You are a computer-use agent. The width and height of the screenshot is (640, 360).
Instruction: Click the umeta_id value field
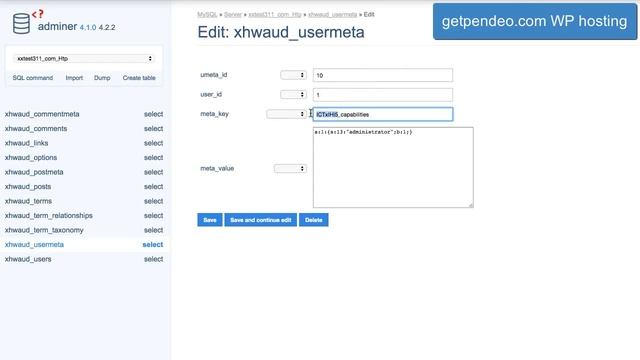(x=383, y=75)
